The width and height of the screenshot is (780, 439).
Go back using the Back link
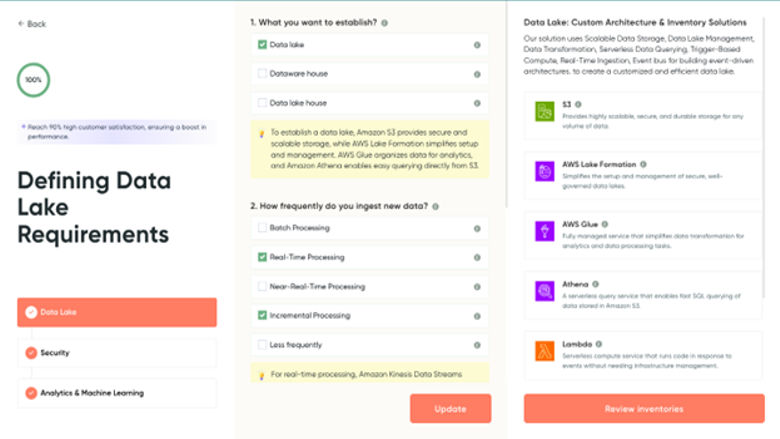point(32,24)
